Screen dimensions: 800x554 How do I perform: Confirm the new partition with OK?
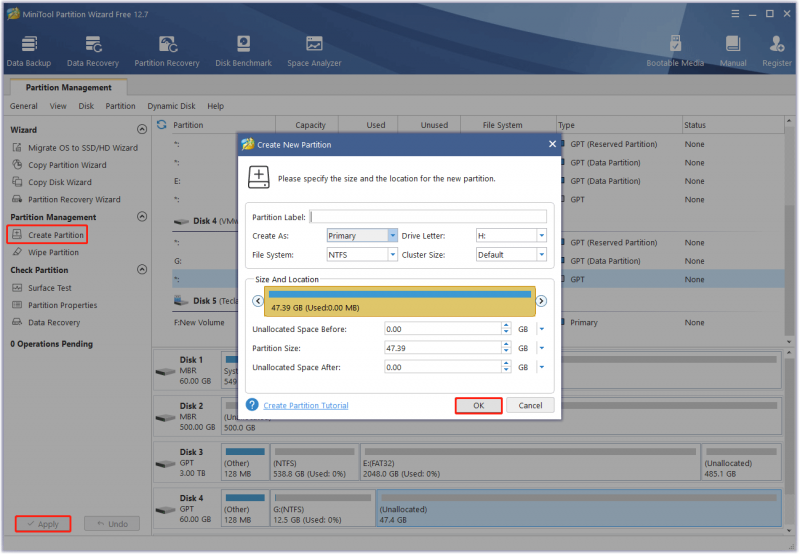[479, 406]
